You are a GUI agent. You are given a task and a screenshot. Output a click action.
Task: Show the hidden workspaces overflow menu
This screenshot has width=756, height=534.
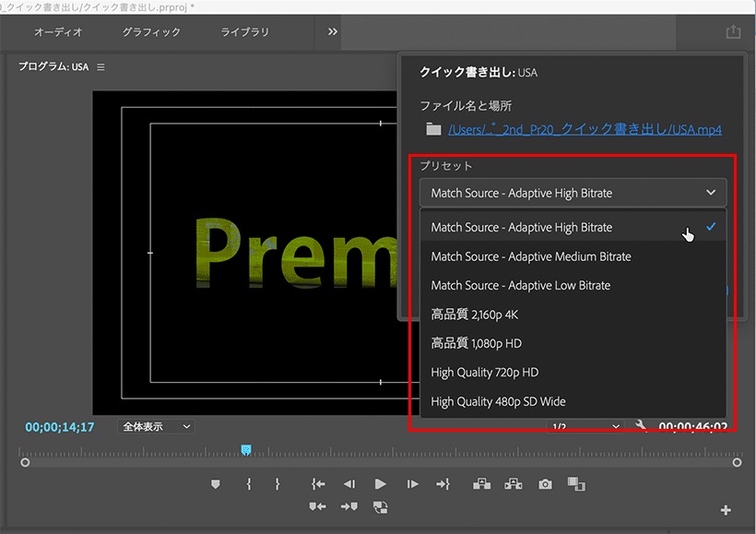click(x=333, y=32)
